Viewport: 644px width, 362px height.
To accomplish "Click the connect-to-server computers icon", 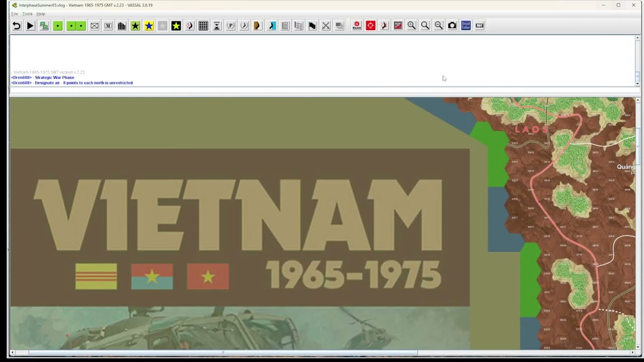I will [44, 26].
